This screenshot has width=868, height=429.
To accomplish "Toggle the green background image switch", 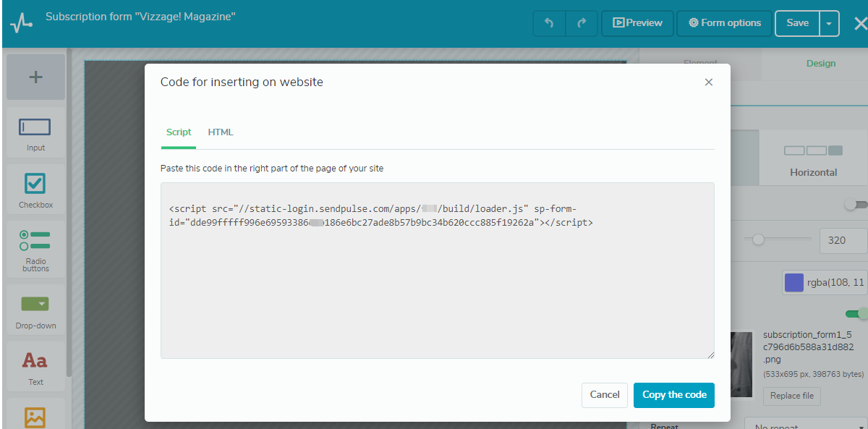I will click(x=857, y=314).
